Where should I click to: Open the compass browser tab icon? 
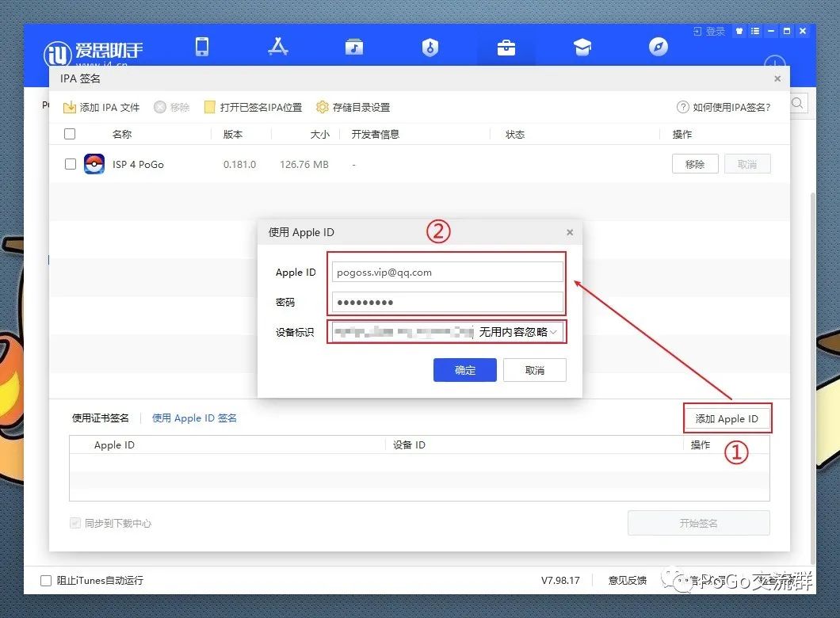659,47
